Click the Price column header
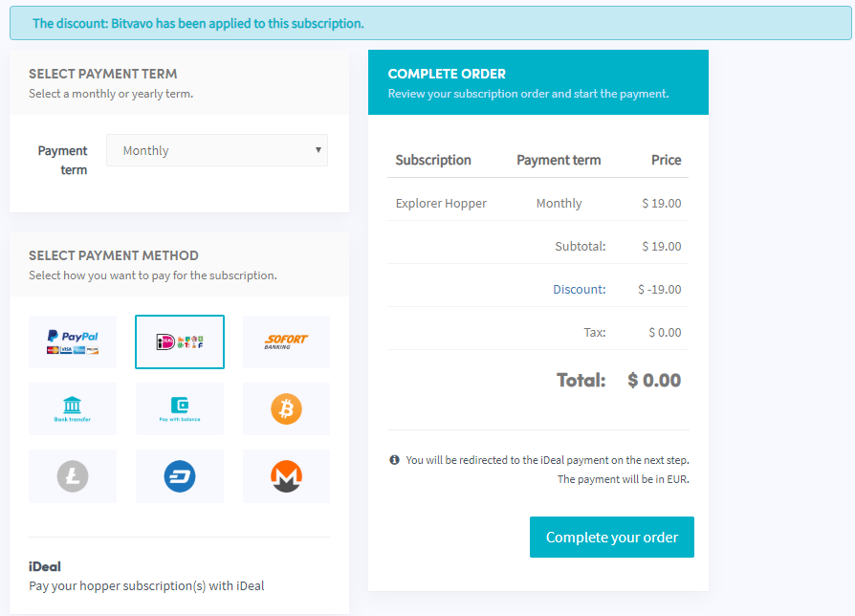 click(666, 160)
